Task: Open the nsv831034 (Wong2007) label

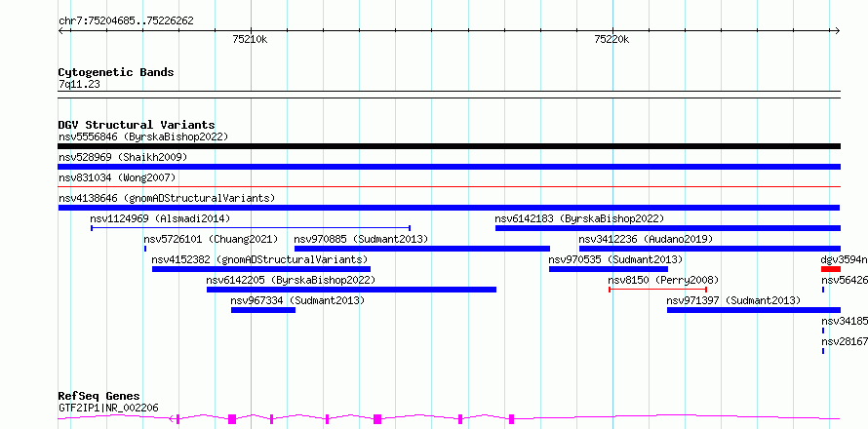Action: pyautogui.click(x=117, y=177)
